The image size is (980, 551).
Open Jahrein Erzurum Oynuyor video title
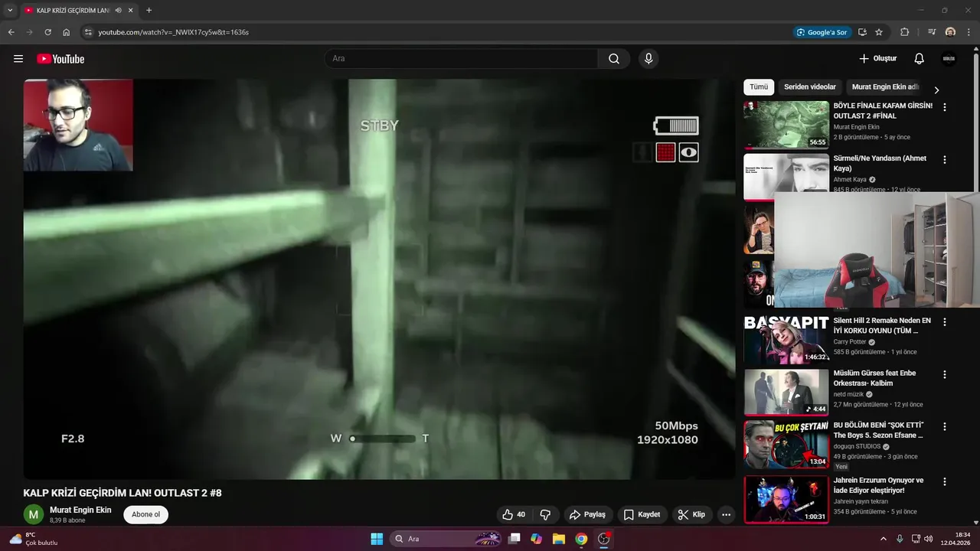pyautogui.click(x=879, y=485)
